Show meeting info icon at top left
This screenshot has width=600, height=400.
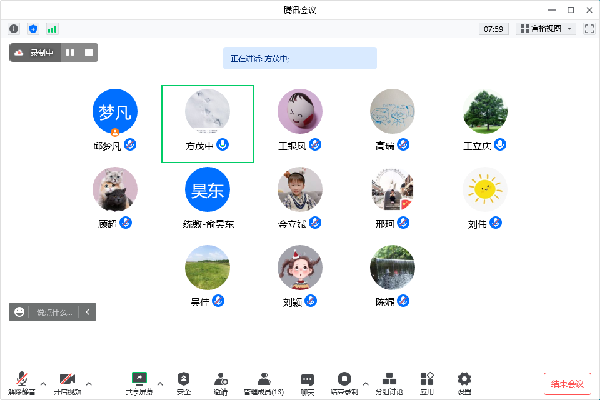pyautogui.click(x=14, y=29)
